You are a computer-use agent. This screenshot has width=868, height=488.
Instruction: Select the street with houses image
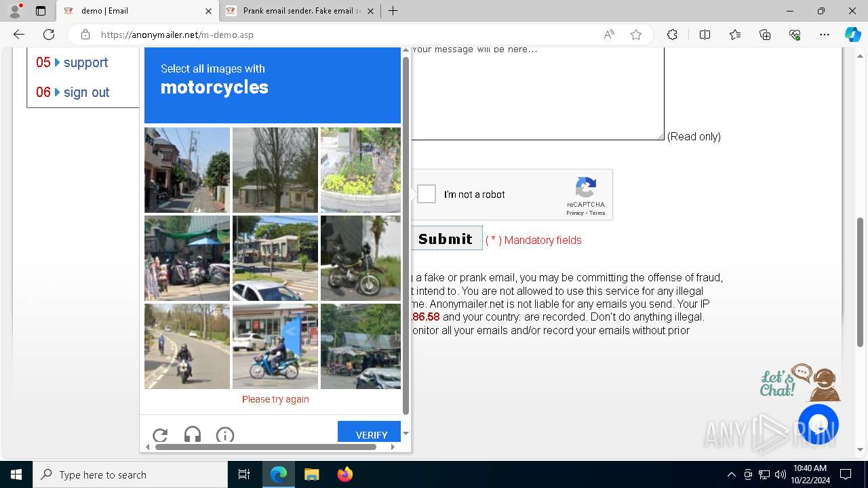pos(187,170)
